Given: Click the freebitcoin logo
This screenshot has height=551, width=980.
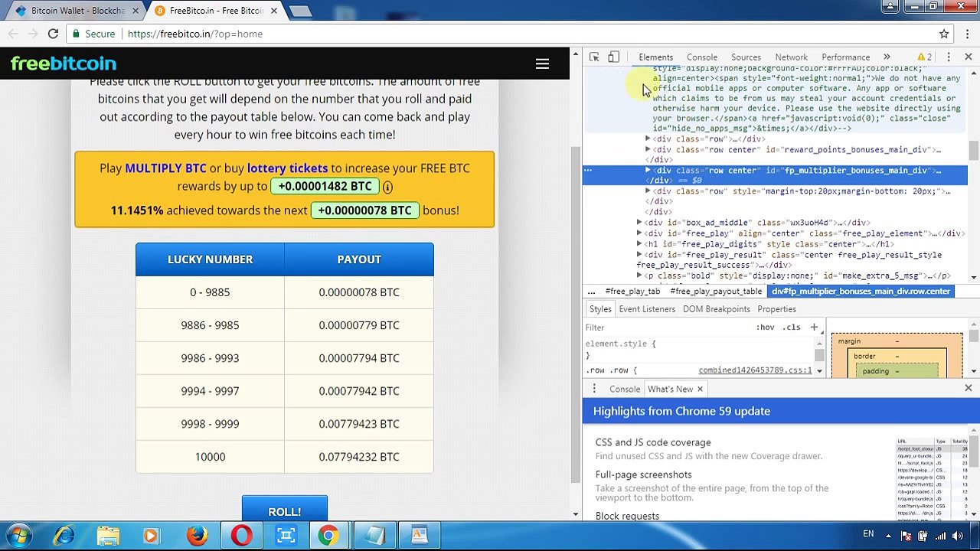Looking at the screenshot, I should [64, 64].
